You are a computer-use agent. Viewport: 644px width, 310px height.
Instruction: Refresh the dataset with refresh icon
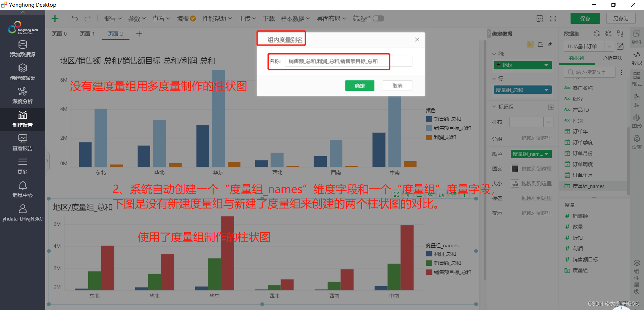tap(596, 34)
